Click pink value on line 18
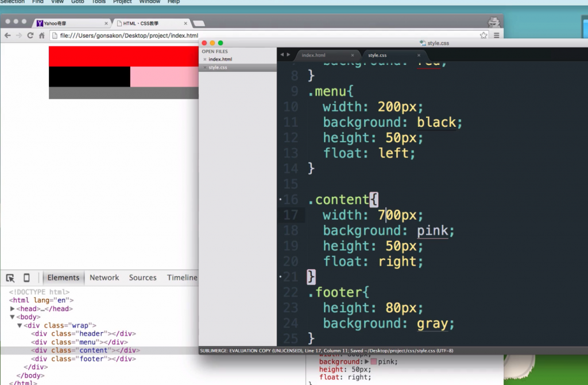Screen dimensions: 588x385 432,231
